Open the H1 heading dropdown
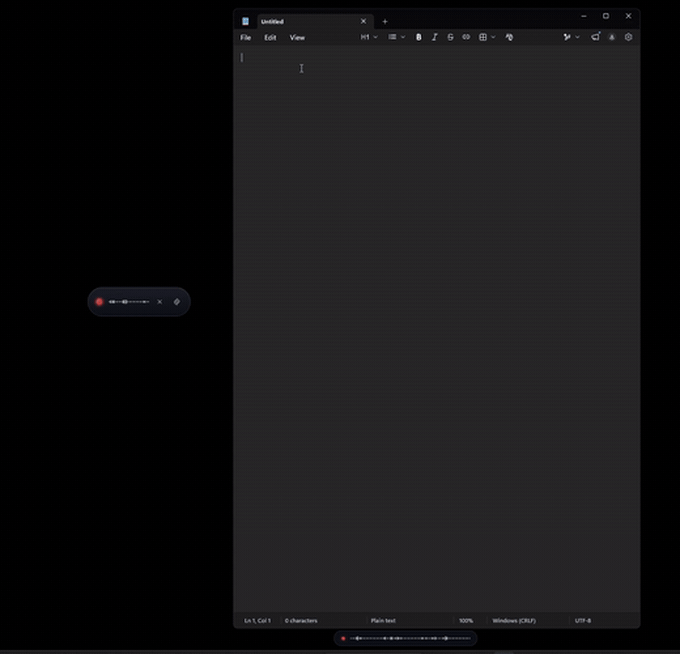 coord(369,37)
